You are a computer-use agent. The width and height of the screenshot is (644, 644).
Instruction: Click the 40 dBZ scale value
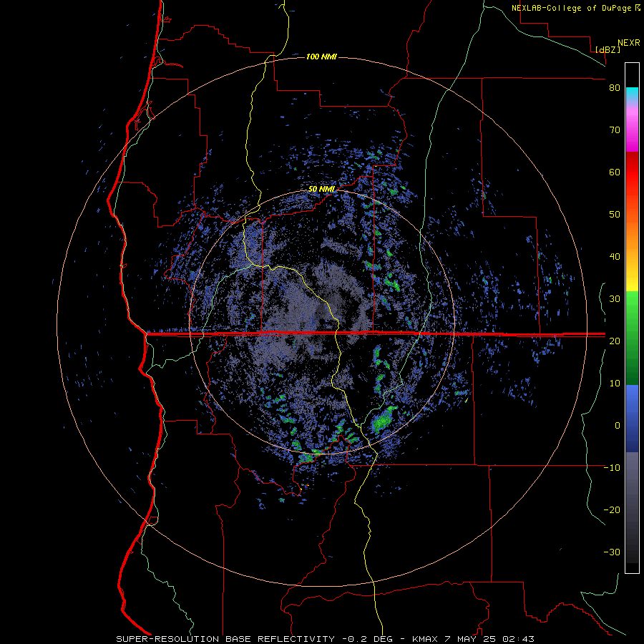(615, 257)
